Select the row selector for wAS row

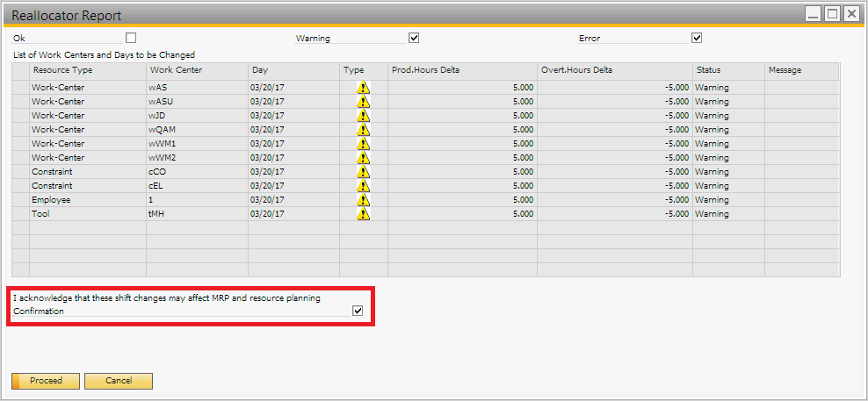click(20, 88)
